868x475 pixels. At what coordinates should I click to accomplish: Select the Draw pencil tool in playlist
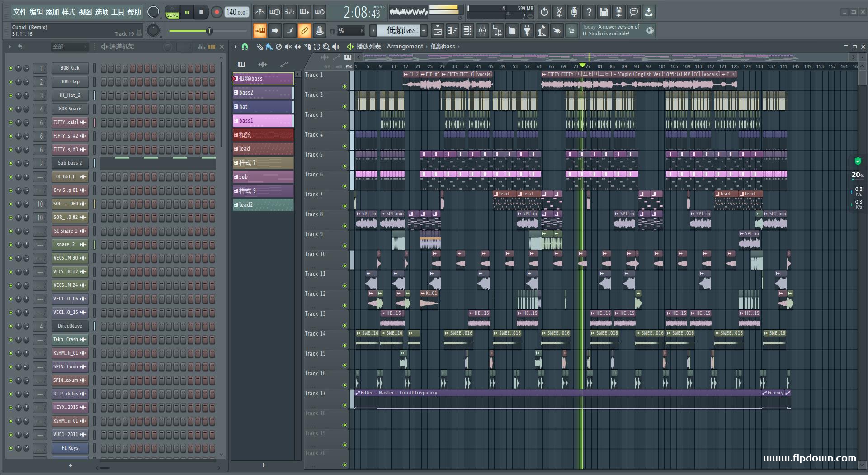pyautogui.click(x=259, y=47)
